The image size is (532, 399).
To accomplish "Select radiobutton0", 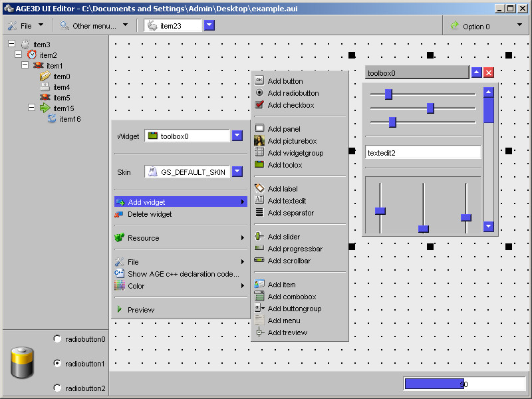I will (57, 338).
